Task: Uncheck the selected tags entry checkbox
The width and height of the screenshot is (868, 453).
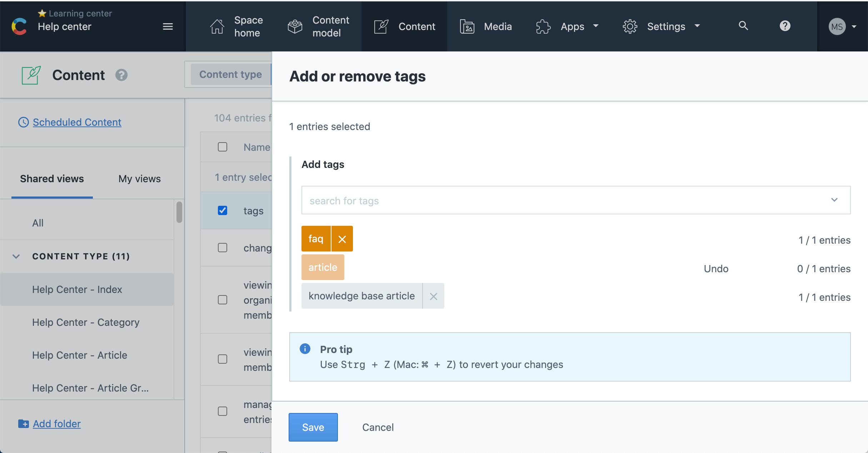Action: tap(223, 210)
